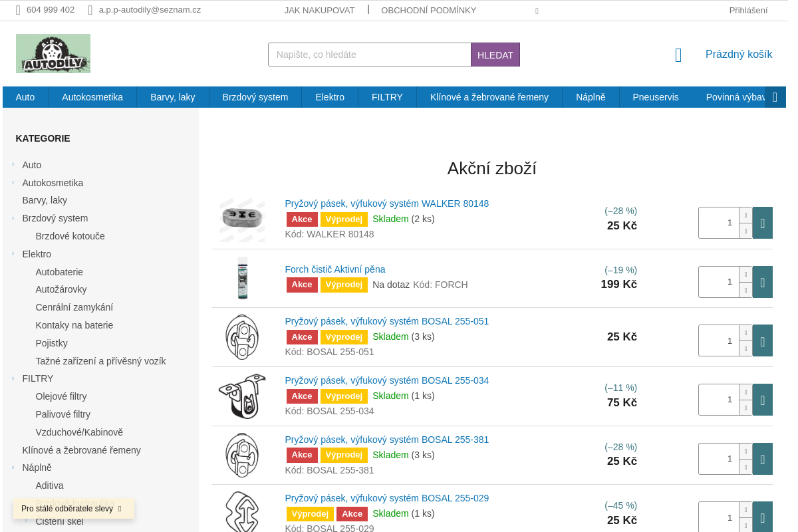
Task: Focus the Napište, co hledáte search field
Action: tap(370, 55)
